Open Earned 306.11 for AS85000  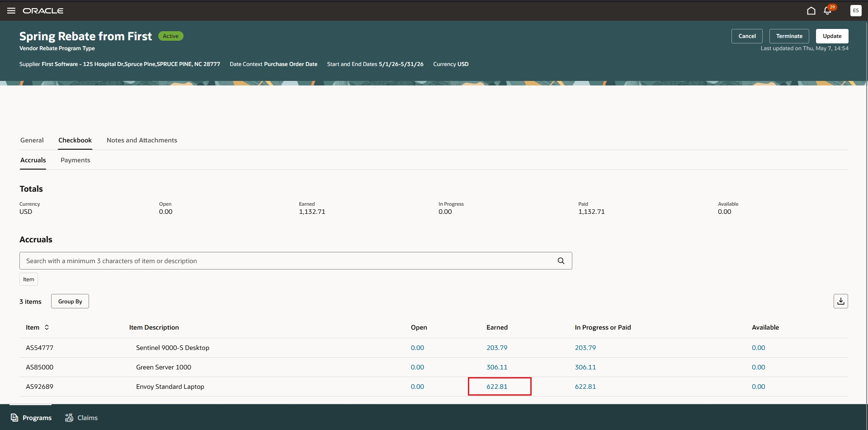[x=497, y=367]
